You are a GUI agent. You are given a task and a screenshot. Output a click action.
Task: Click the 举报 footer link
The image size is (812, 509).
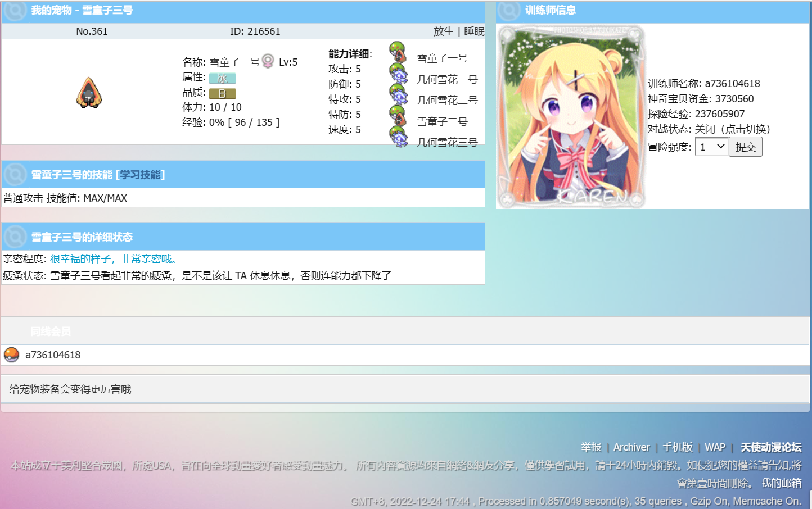coord(591,447)
